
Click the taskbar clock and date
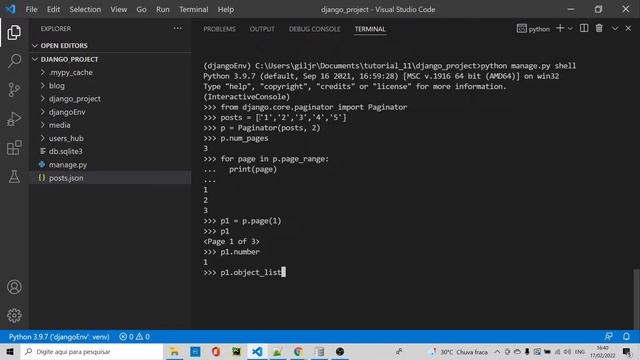[602, 351]
